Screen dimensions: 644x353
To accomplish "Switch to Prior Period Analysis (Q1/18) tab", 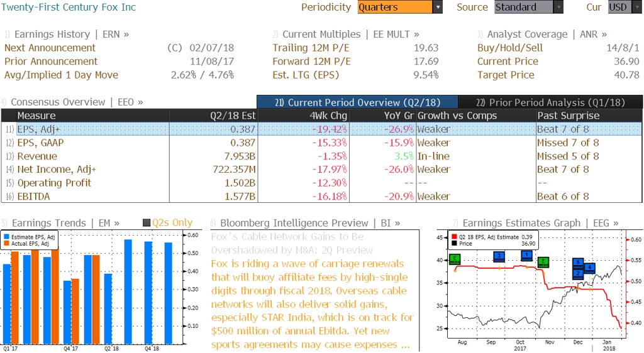I will click(550, 102).
